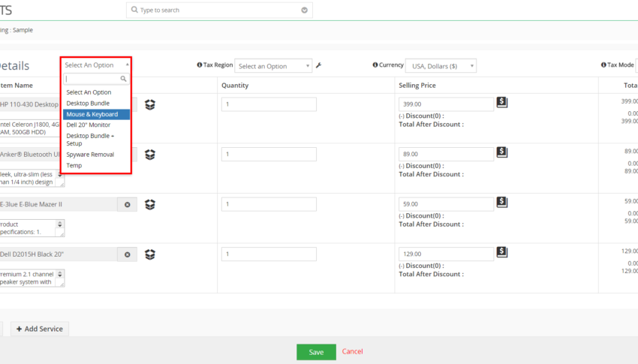Click description box with 'Premium 2.1 channel' text

(32, 278)
